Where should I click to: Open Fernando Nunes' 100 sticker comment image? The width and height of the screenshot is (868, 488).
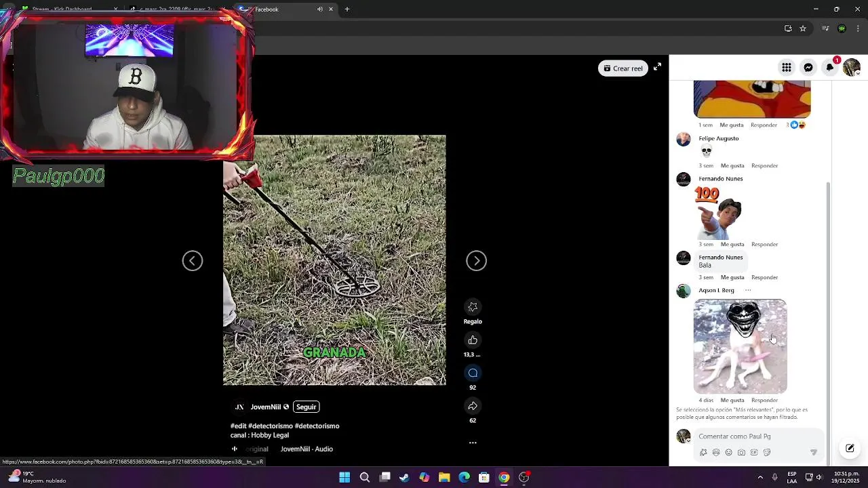pyautogui.click(x=719, y=213)
